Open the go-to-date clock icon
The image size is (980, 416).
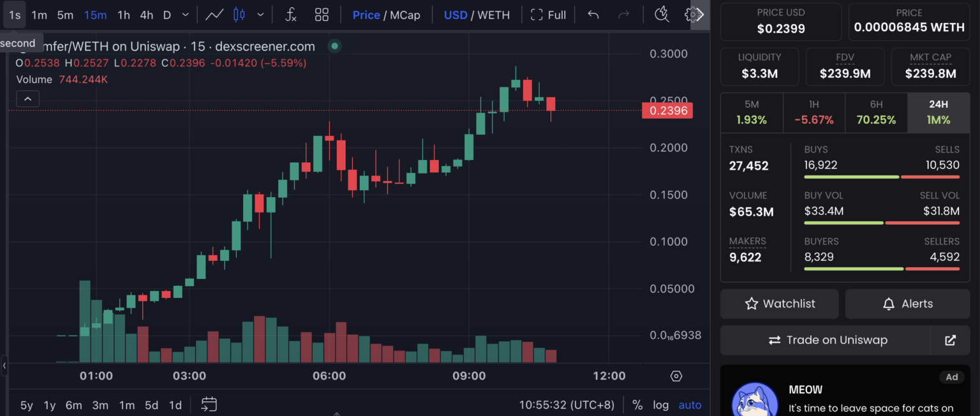[x=661, y=14]
